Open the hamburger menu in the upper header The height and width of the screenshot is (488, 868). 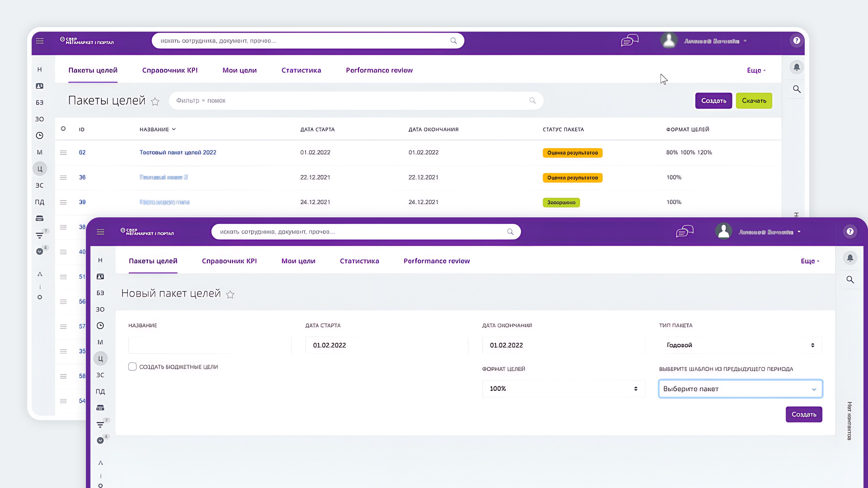coord(40,41)
